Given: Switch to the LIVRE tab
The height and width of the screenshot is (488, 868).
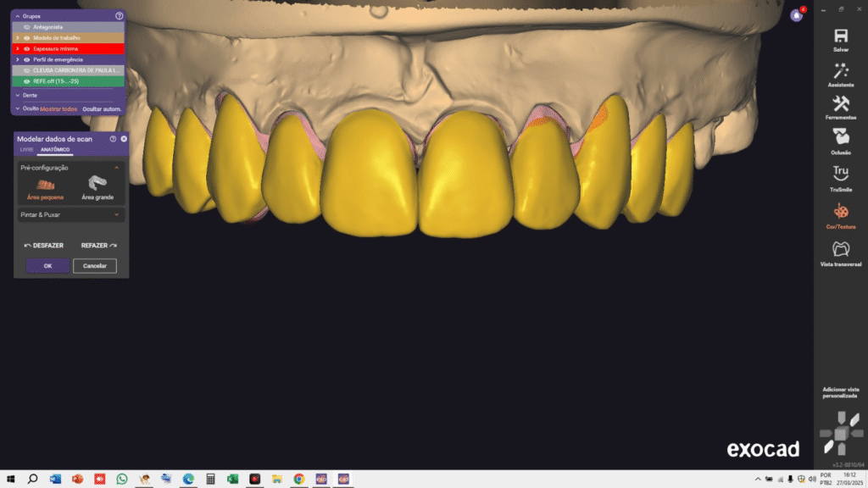Looking at the screenshot, I should tap(27, 149).
